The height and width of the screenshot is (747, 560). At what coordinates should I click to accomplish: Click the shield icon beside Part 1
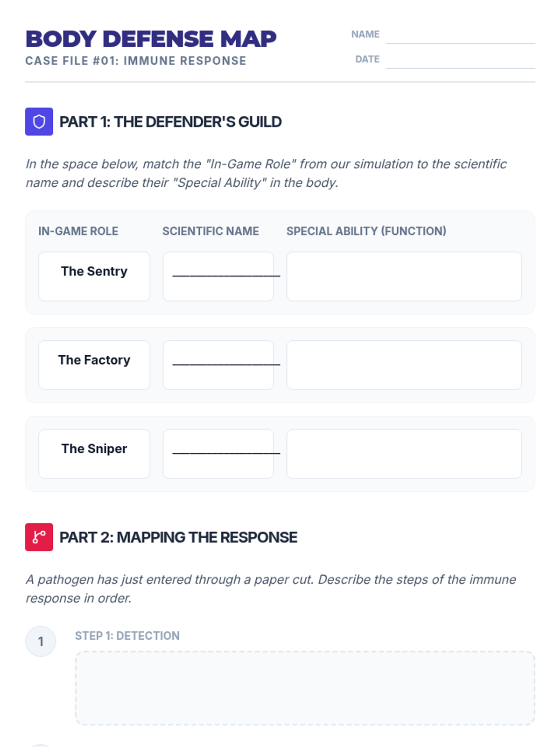click(x=39, y=122)
